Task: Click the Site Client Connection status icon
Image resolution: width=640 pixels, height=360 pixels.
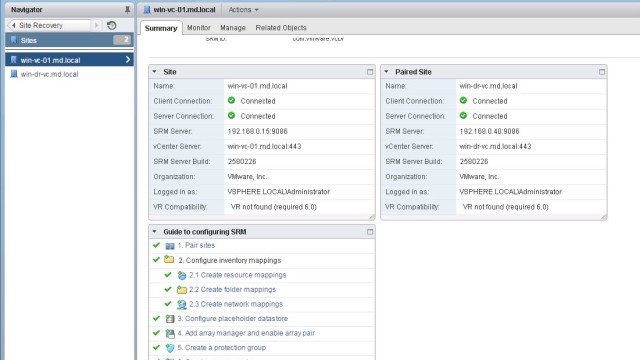Action: click(x=231, y=100)
